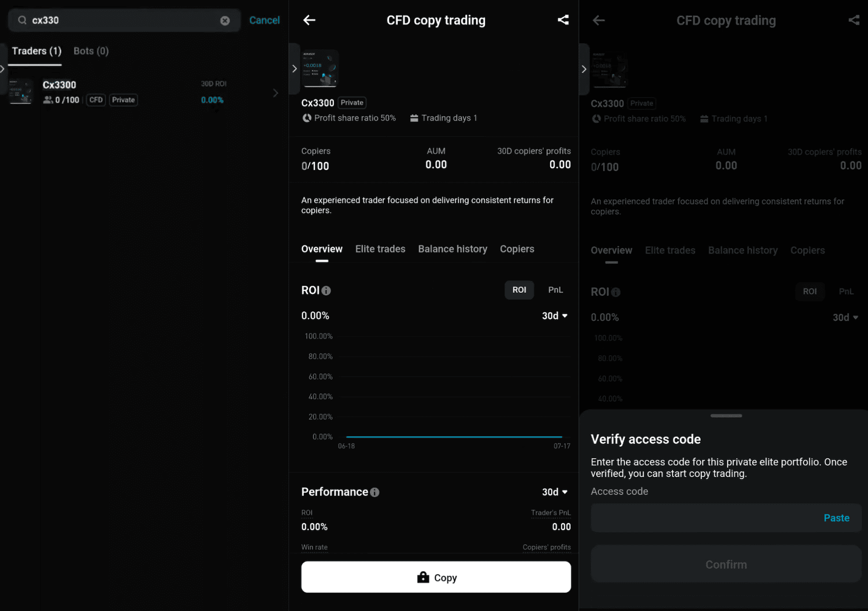Expand the Cx3300 trader row chevron
This screenshot has height=611, width=868.
coord(275,93)
